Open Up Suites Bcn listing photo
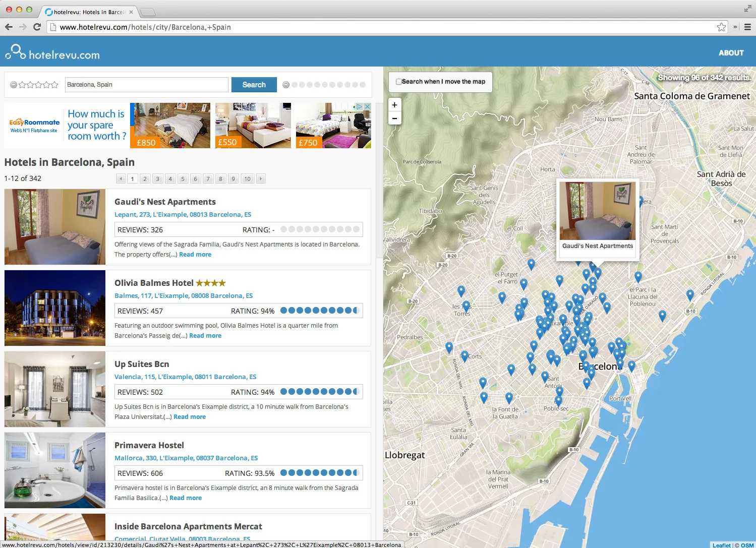756x548 pixels. 55,389
